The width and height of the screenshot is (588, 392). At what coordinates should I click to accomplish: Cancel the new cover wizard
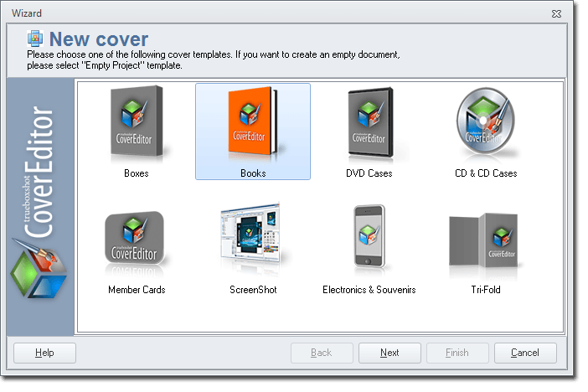pyautogui.click(x=525, y=353)
